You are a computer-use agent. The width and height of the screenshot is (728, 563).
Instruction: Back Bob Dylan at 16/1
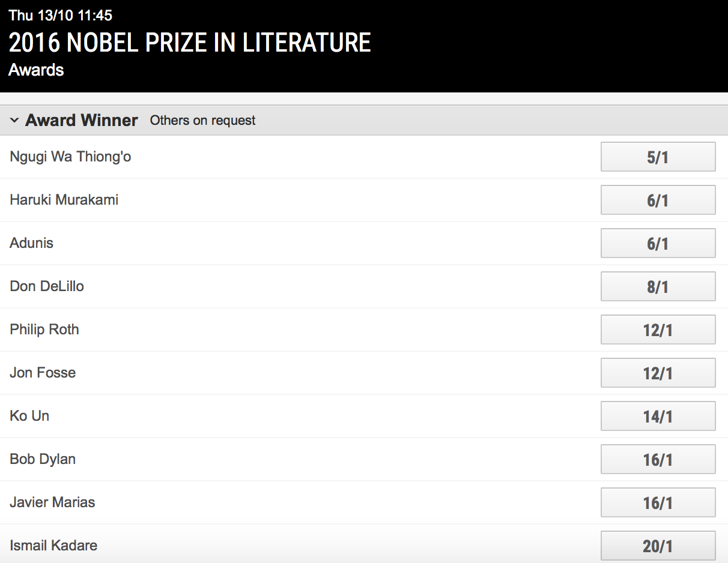click(x=658, y=460)
